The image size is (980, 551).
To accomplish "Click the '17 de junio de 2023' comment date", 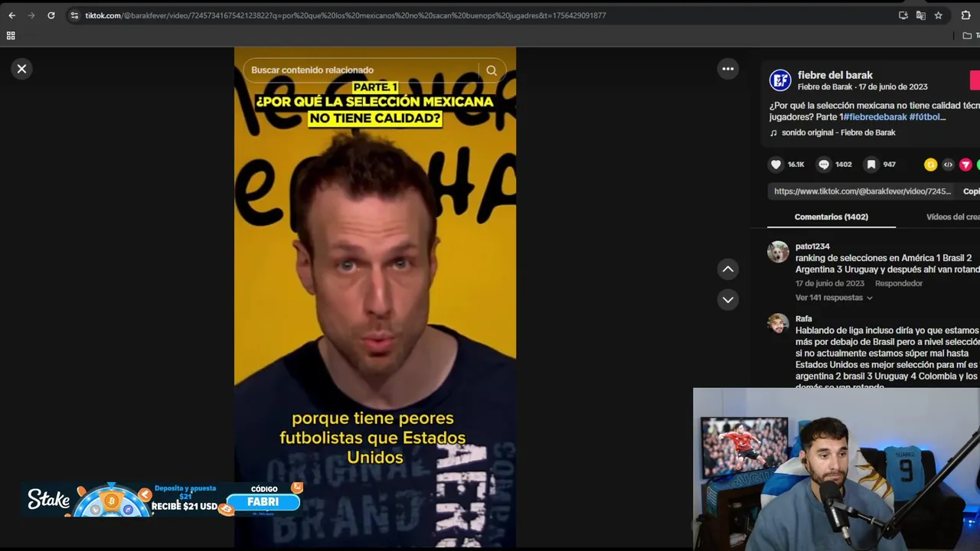I will (830, 284).
